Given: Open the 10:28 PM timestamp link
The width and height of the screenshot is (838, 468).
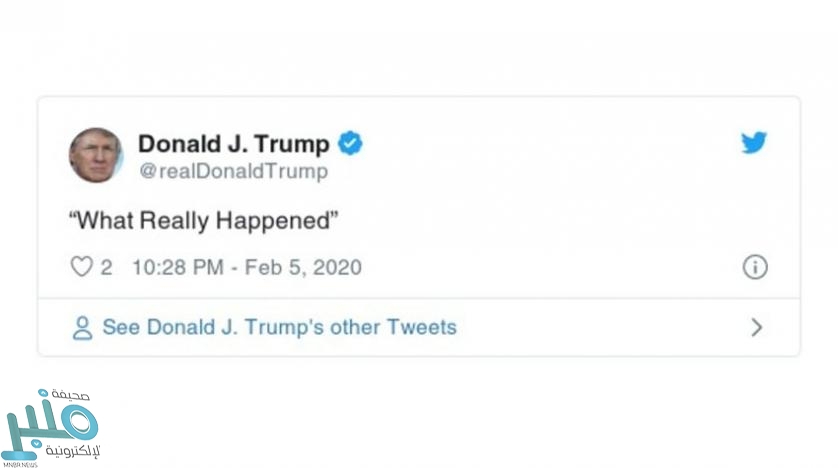Looking at the screenshot, I should 176,267.
